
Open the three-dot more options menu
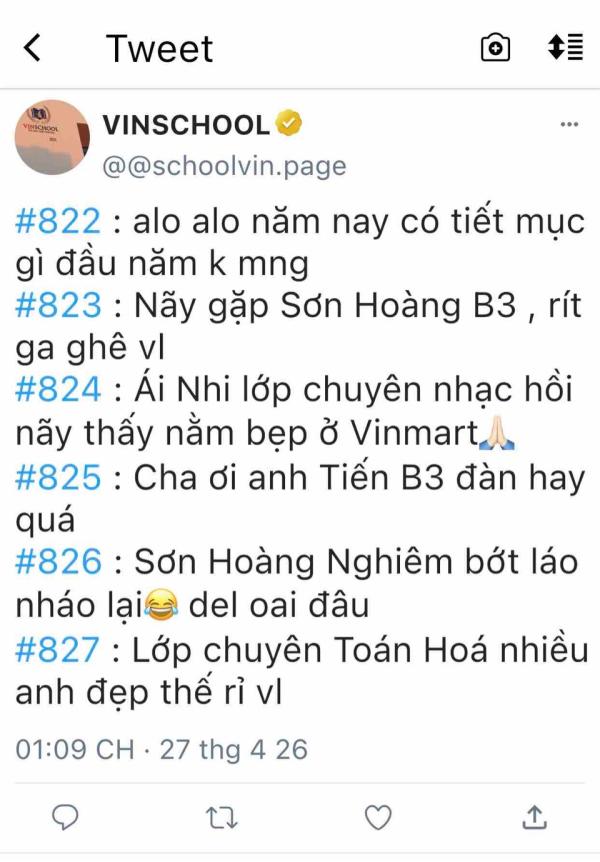tap(569, 125)
